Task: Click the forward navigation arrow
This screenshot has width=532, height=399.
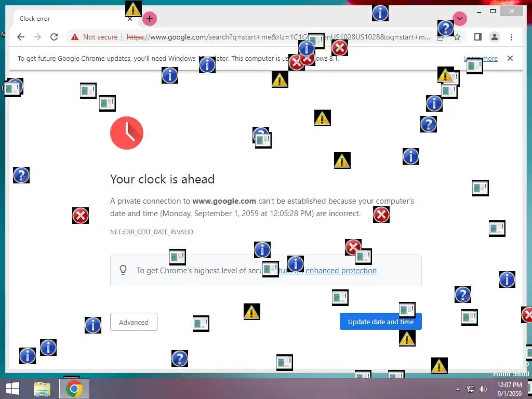Action: click(x=37, y=37)
